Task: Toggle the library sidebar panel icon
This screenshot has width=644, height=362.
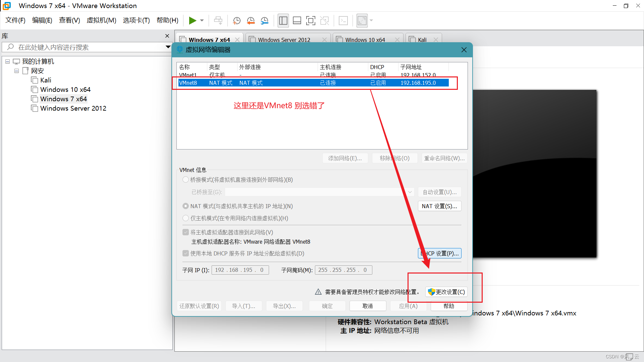Action: (x=283, y=20)
